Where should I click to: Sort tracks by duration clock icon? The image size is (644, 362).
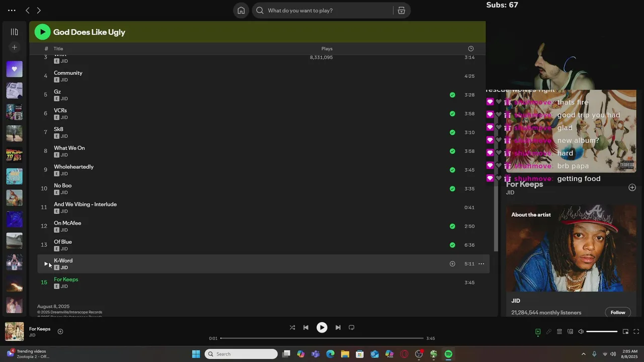(471, 49)
